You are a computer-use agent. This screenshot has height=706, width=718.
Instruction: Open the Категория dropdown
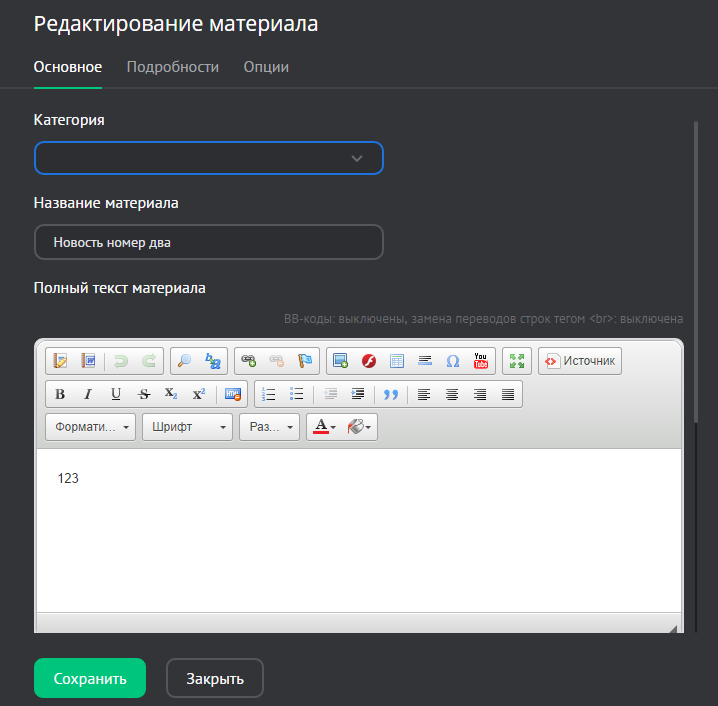(x=208, y=158)
